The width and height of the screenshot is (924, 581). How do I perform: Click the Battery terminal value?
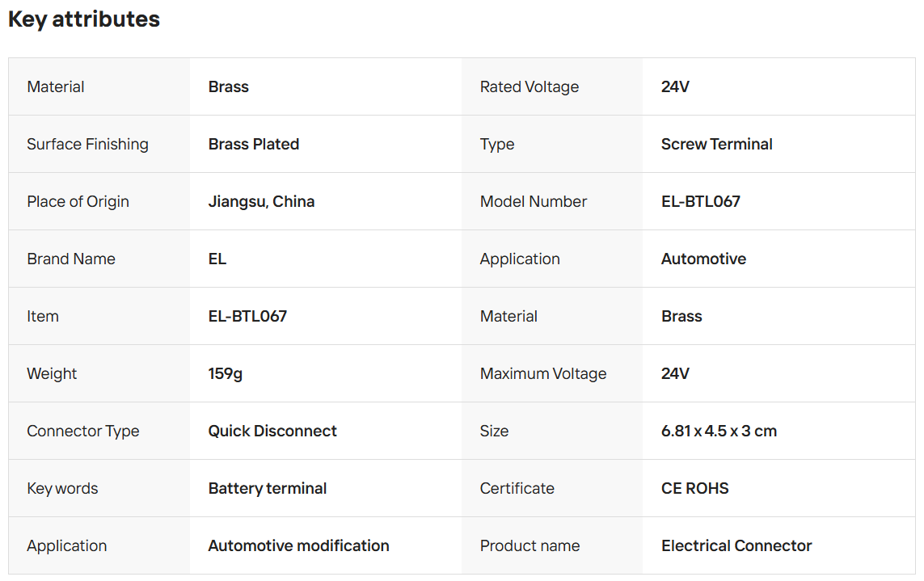pos(268,488)
